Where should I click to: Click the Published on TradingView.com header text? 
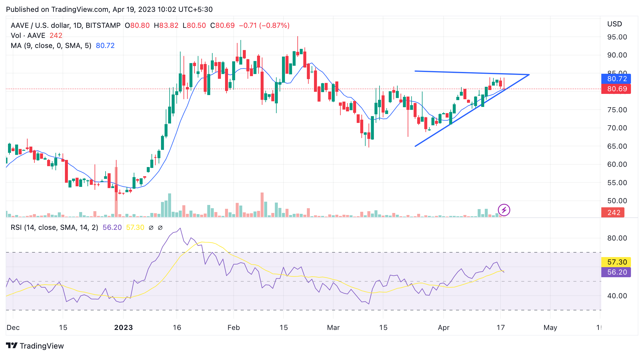(x=109, y=9)
